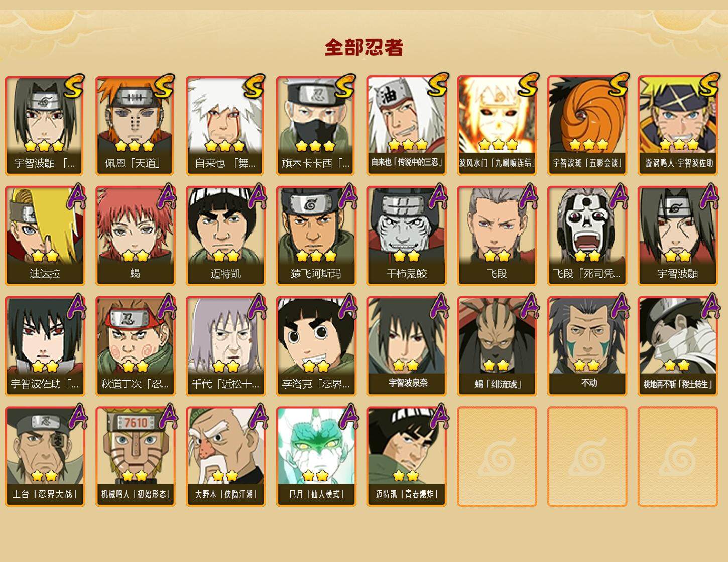Open the 波风水门「九喇嘛连结」card
The image size is (728, 562).
click(497, 125)
